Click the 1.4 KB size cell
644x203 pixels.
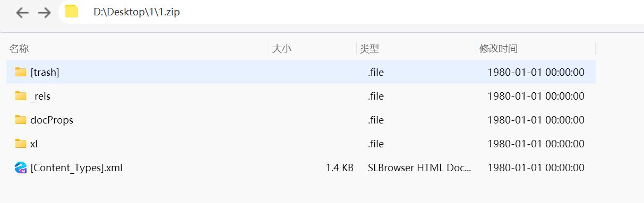coord(340,167)
